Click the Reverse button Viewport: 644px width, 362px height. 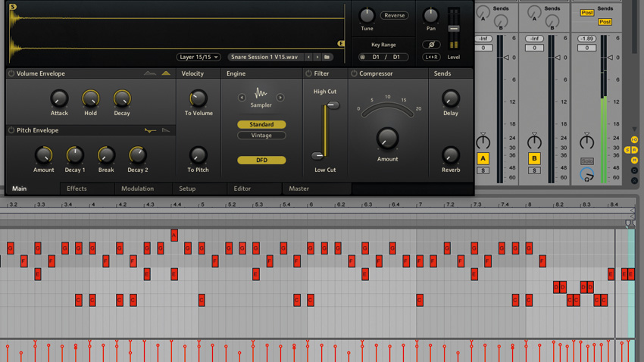[394, 15]
